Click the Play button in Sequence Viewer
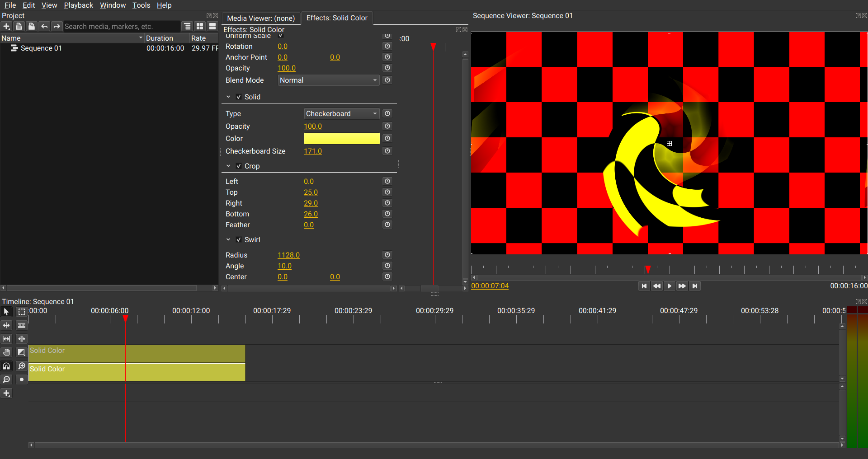The width and height of the screenshot is (868, 459). point(670,286)
